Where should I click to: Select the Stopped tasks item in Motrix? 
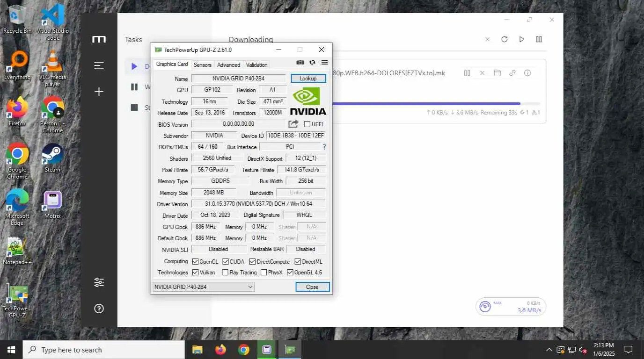coord(139,108)
